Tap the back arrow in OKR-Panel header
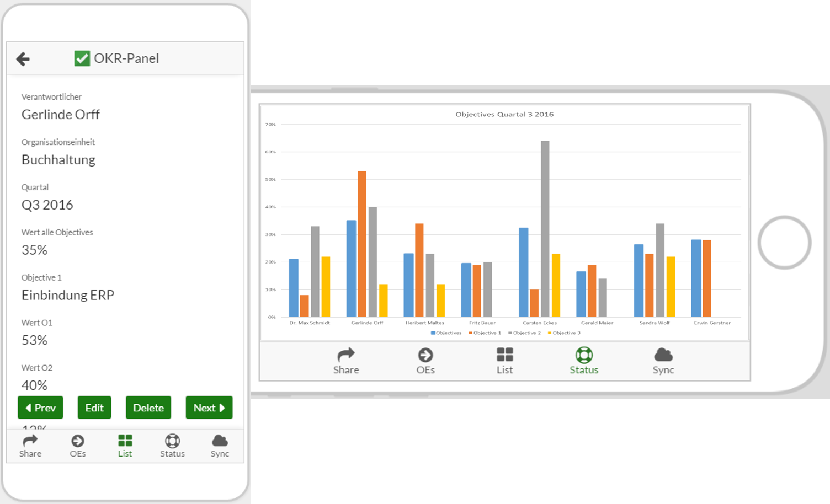The height and width of the screenshot is (504, 830). tap(23, 59)
